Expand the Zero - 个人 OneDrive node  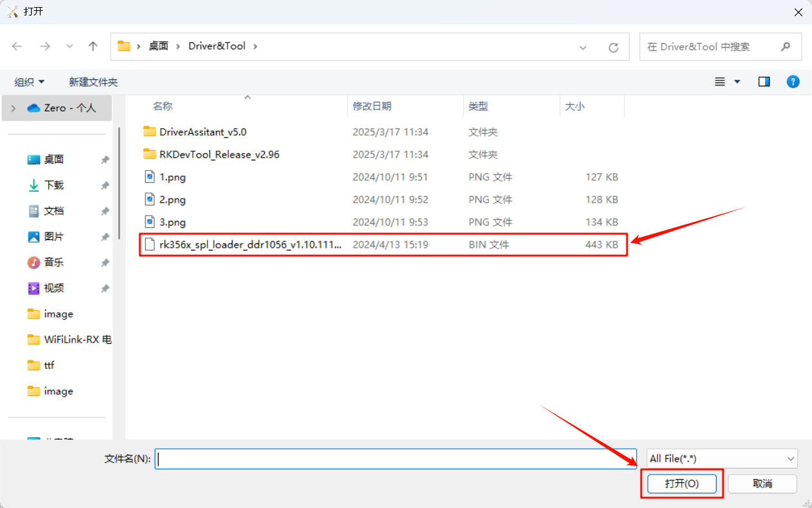(14, 108)
